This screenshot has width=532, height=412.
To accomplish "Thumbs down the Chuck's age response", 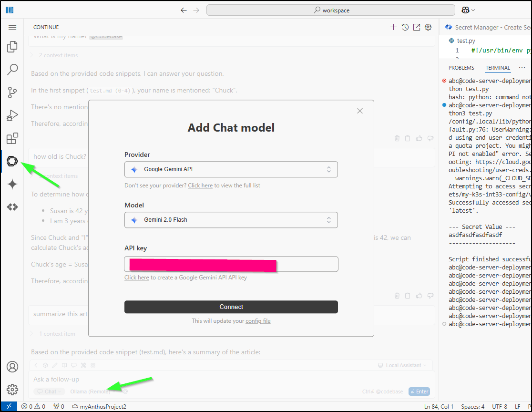I will [x=430, y=296].
